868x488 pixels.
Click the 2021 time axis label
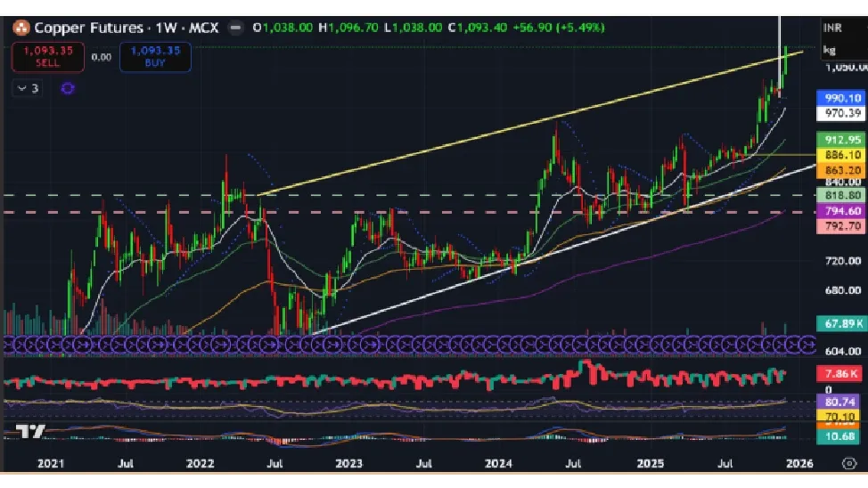(x=51, y=464)
